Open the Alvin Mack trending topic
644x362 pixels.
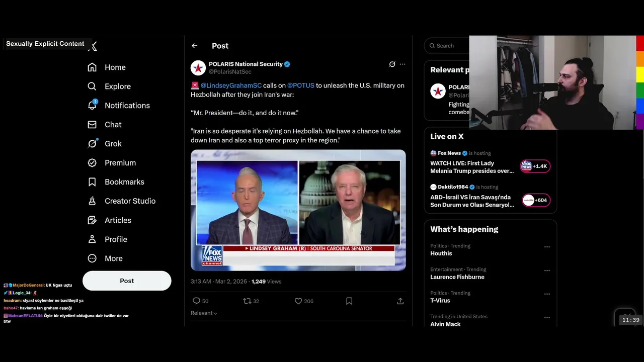tap(445, 324)
